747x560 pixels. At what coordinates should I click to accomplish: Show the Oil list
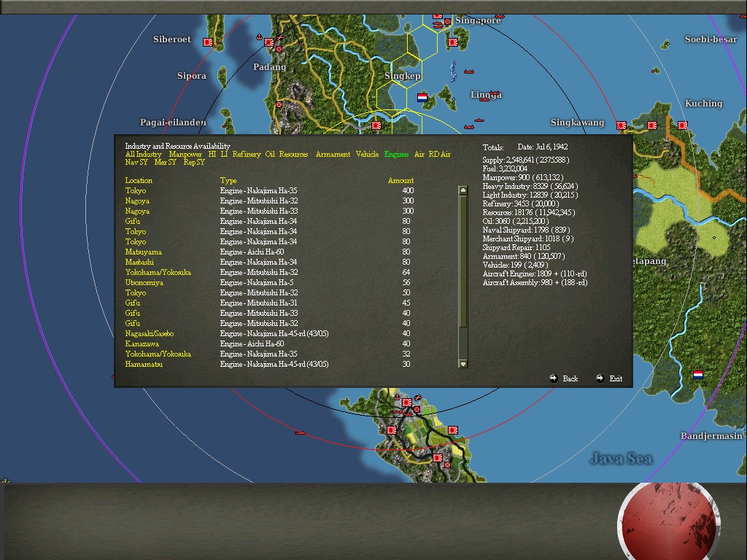point(270,155)
